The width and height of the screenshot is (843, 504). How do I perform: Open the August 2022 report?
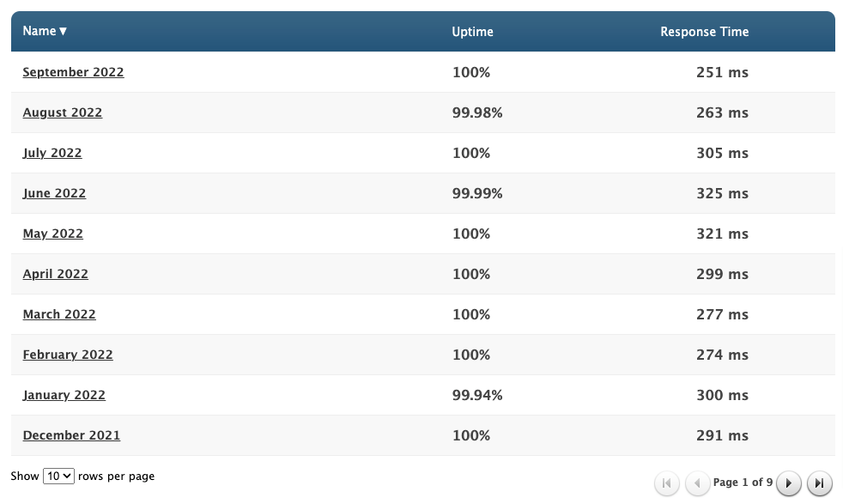pyautogui.click(x=63, y=112)
